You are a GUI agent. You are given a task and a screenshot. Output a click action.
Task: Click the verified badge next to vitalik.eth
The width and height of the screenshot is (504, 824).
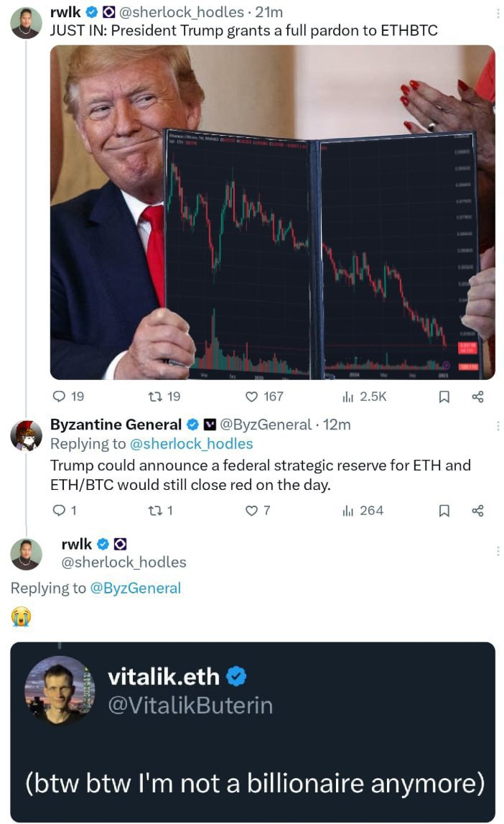coord(235,677)
